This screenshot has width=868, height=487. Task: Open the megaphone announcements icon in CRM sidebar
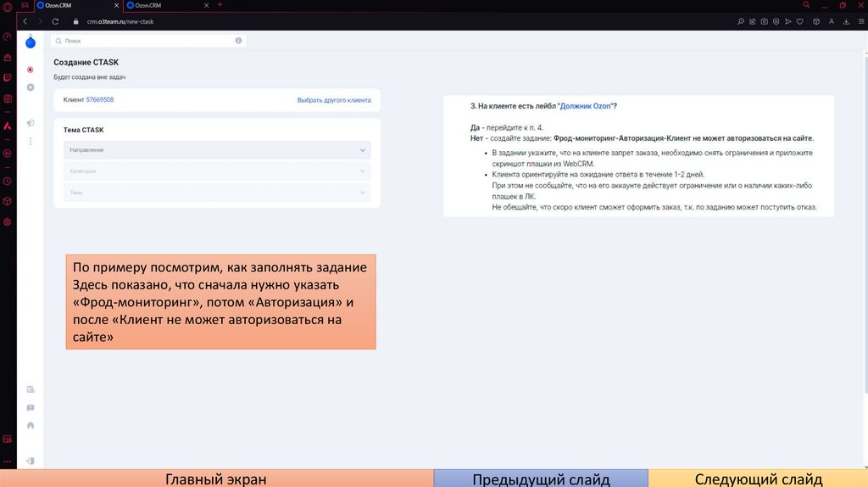point(31,123)
